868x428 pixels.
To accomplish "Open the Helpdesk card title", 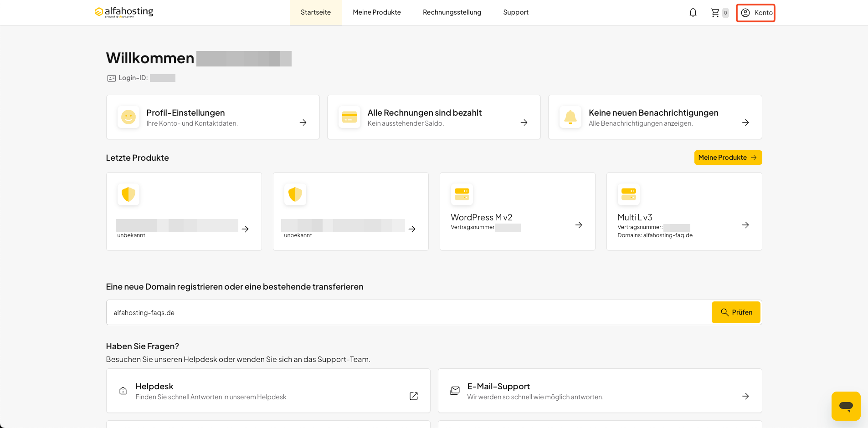I will (154, 386).
